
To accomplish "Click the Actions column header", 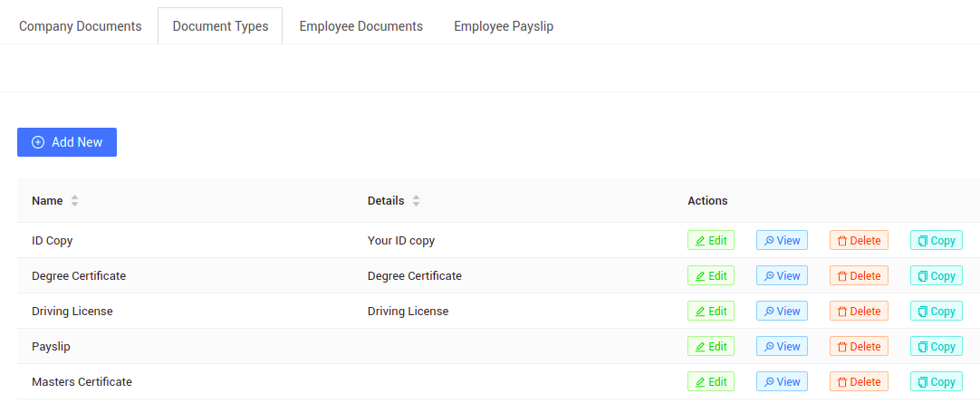I will (x=707, y=201).
